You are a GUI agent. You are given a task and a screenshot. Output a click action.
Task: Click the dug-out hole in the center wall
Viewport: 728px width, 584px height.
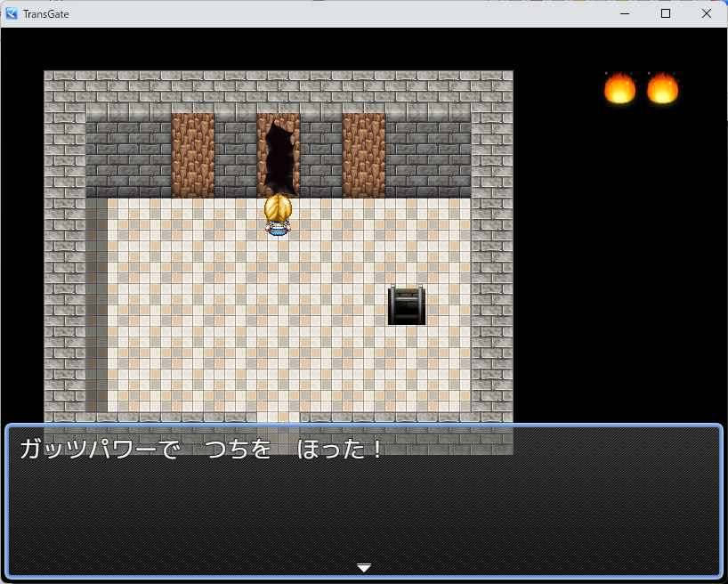[x=280, y=158]
